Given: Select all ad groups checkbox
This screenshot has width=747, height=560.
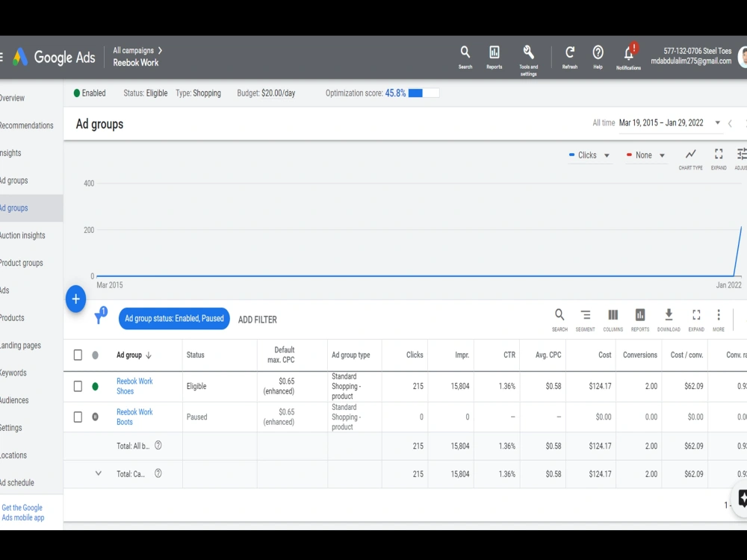Looking at the screenshot, I should point(78,355).
